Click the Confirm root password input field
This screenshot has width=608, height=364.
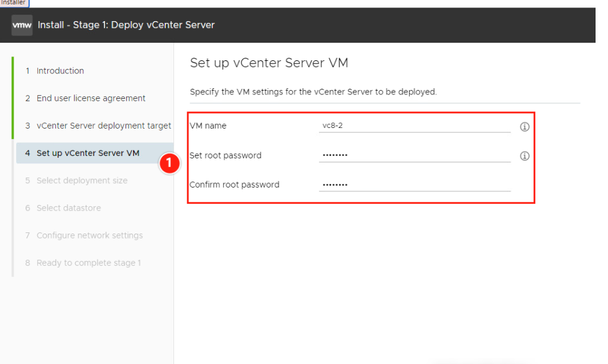tap(415, 184)
